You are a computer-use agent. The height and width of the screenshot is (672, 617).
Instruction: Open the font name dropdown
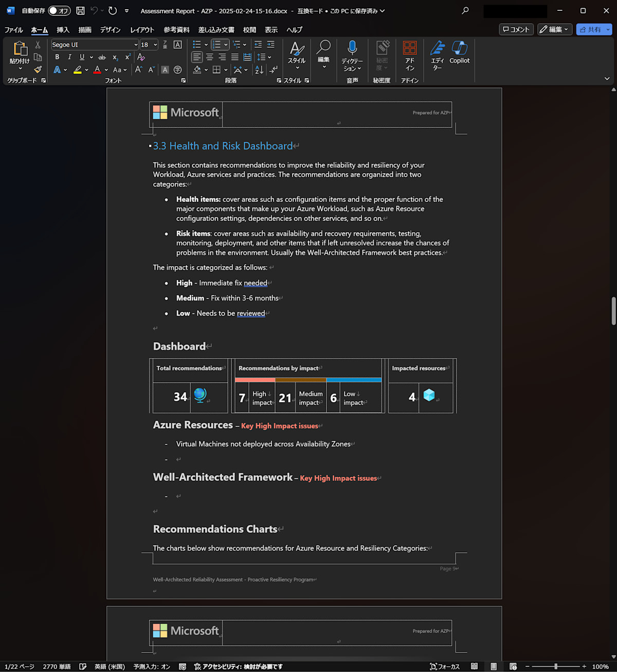pos(136,45)
